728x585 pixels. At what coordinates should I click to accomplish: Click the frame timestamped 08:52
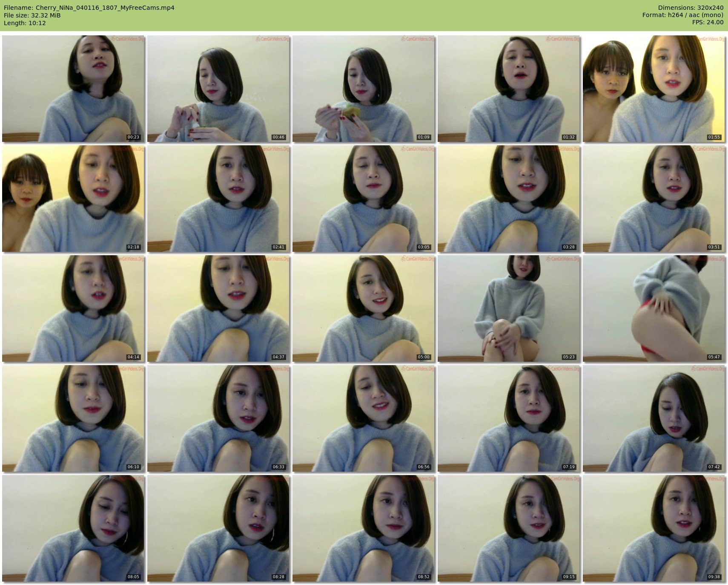(x=364, y=528)
